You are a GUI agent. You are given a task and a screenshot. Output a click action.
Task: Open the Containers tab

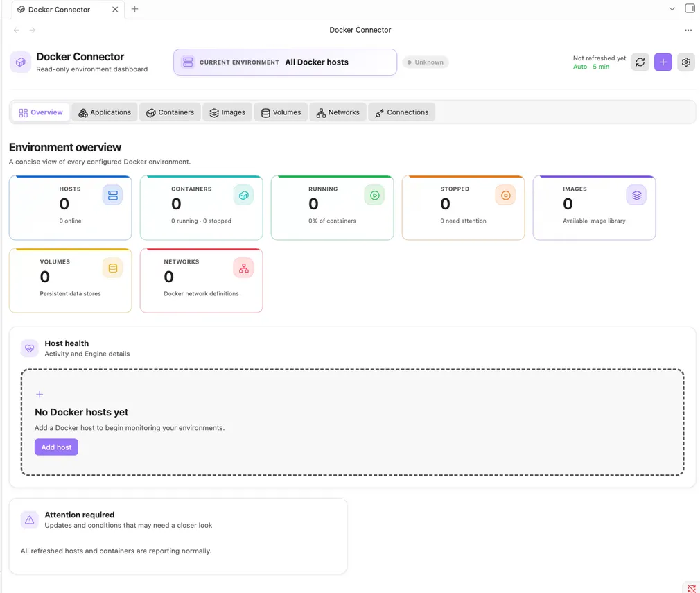[x=170, y=112]
